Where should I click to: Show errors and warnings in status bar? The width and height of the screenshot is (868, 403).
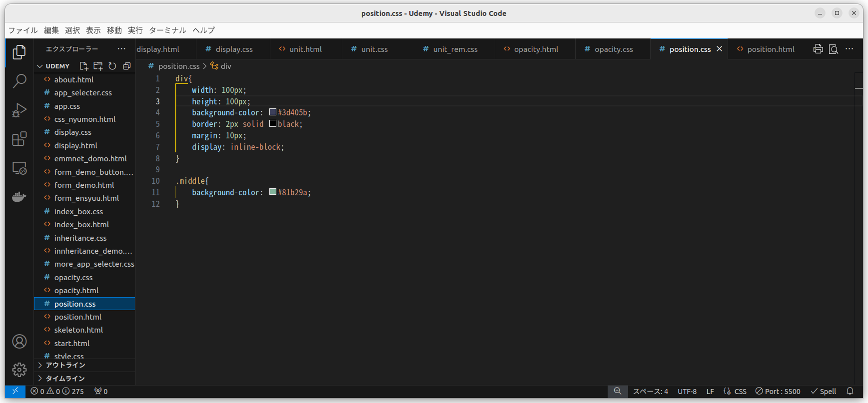(x=57, y=392)
